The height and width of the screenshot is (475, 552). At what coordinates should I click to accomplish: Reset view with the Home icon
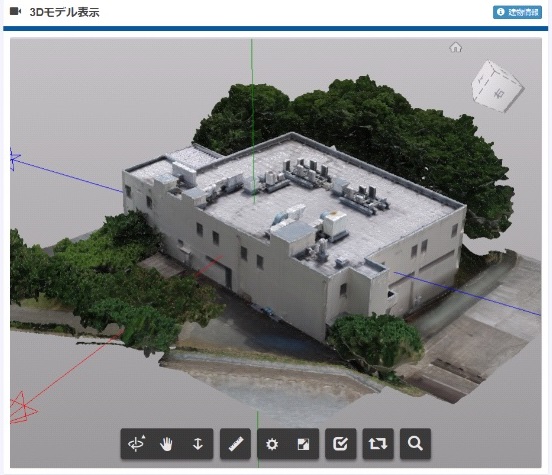click(456, 47)
